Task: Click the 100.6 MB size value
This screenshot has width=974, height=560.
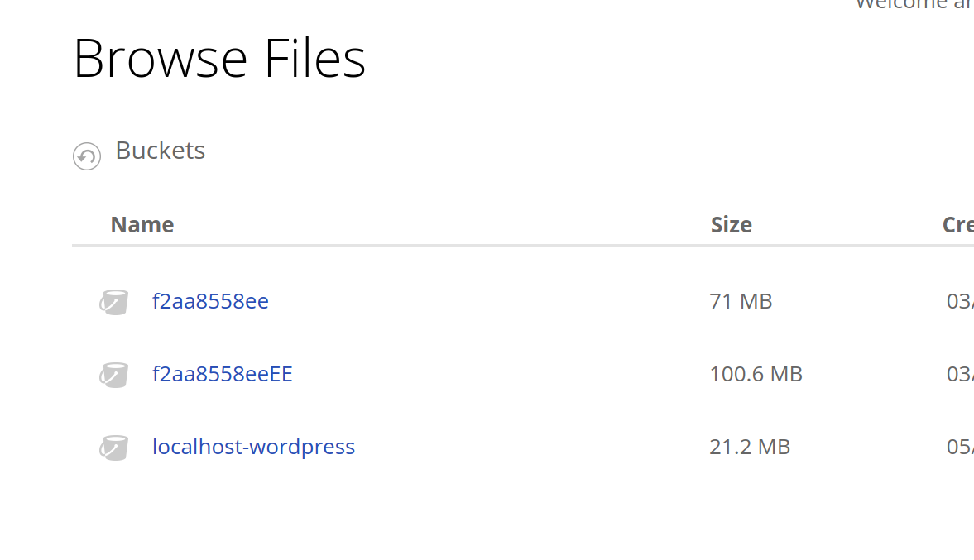Action: coord(756,374)
